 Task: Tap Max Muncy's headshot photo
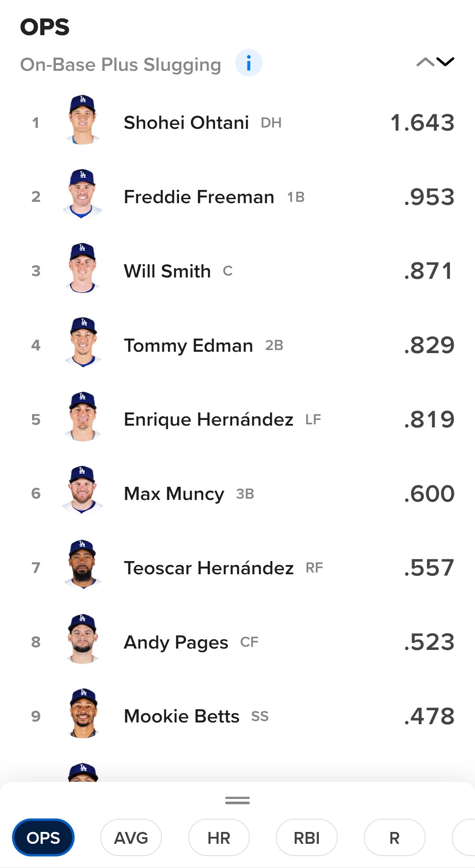click(x=83, y=491)
